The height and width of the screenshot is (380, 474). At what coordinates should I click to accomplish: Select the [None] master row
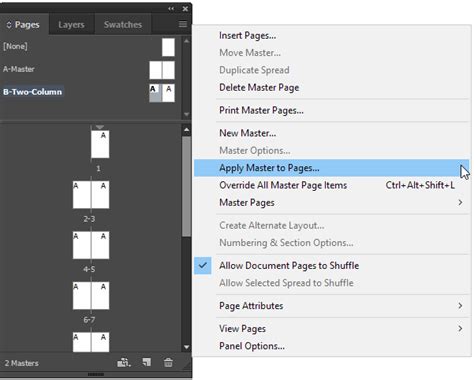pyautogui.click(x=89, y=46)
